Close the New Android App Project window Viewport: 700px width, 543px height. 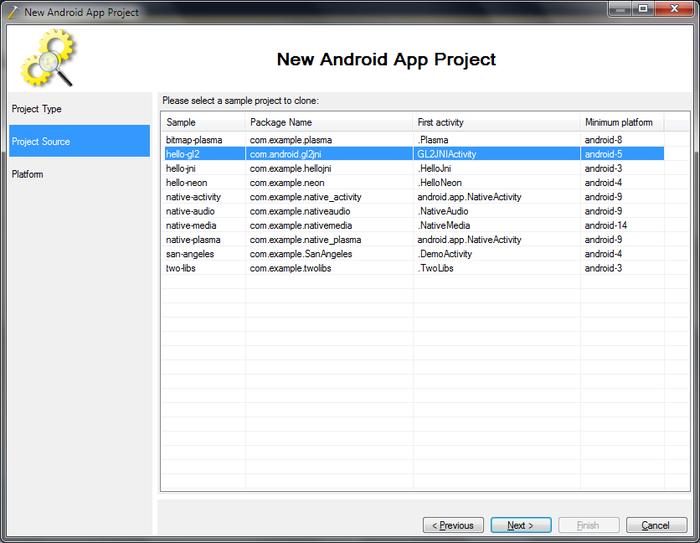click(x=674, y=9)
